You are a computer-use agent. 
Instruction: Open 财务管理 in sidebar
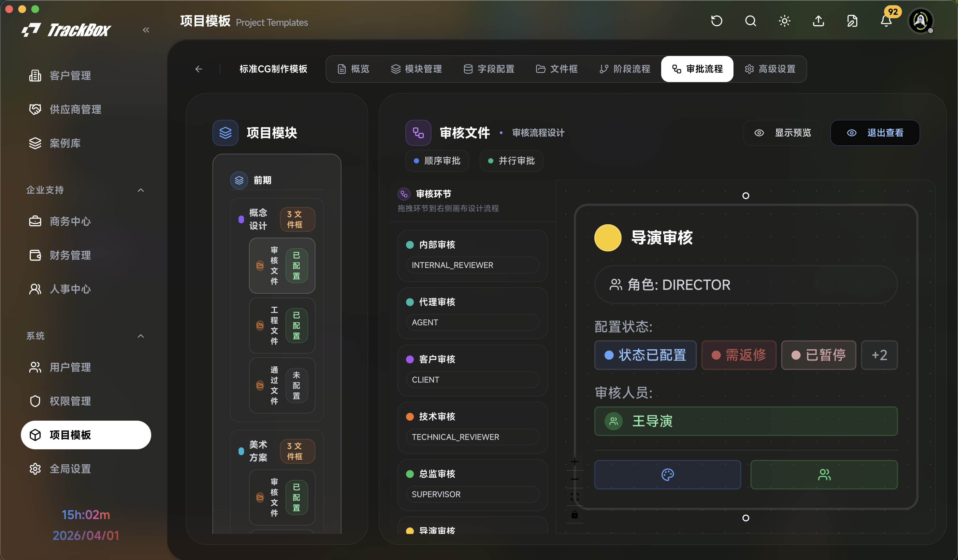pyautogui.click(x=86, y=255)
